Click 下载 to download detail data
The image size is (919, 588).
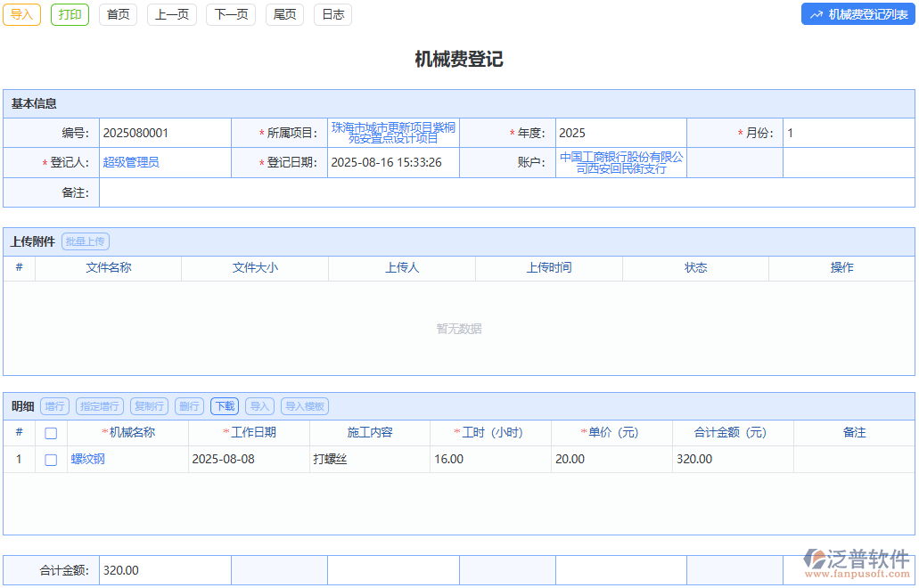(x=224, y=405)
